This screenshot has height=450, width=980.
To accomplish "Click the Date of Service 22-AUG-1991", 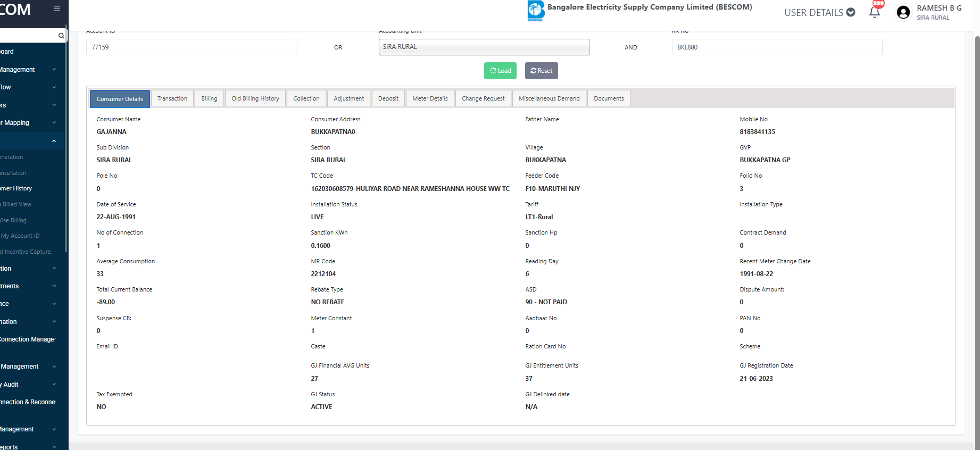I will tap(116, 217).
